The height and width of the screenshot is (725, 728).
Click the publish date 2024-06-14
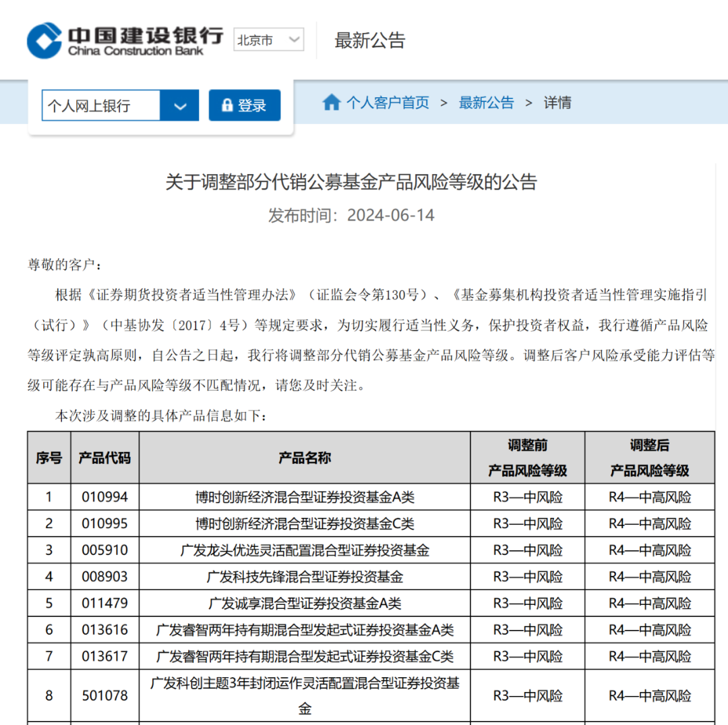pos(390,215)
